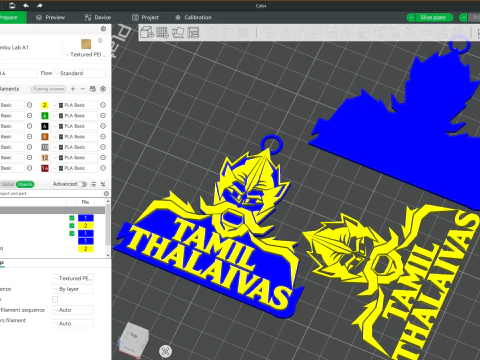
Task: Open the Textured PEI plate type dropdown
Action: [86, 54]
